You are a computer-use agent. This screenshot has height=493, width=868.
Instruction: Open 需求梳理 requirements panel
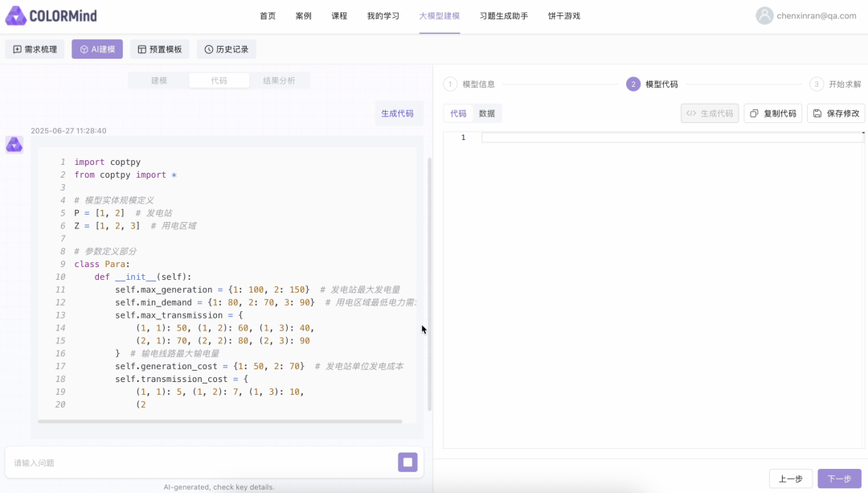tap(35, 49)
